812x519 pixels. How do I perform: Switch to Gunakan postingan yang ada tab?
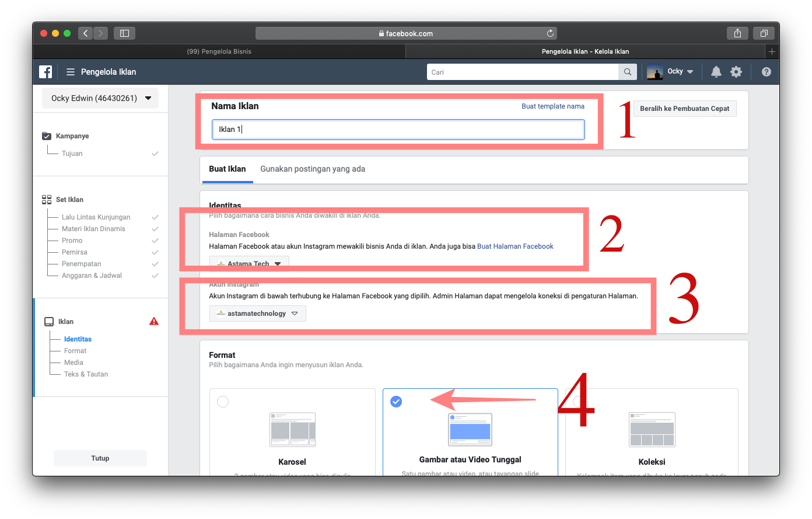(x=313, y=169)
